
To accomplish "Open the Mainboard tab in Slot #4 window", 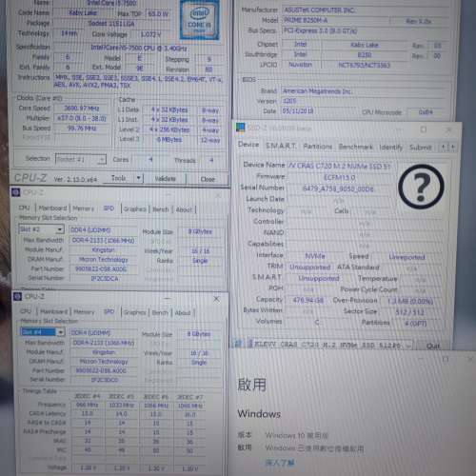I will 54,311.
